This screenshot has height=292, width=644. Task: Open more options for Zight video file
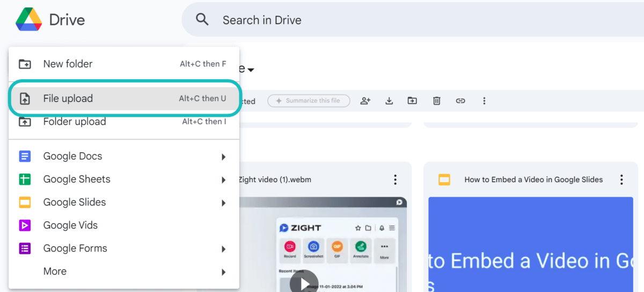395,179
